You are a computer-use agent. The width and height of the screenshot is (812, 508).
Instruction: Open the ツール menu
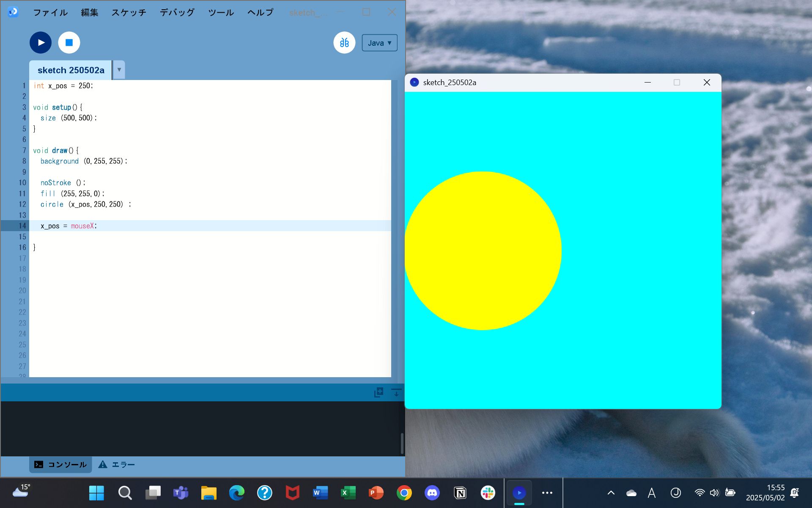coord(221,12)
